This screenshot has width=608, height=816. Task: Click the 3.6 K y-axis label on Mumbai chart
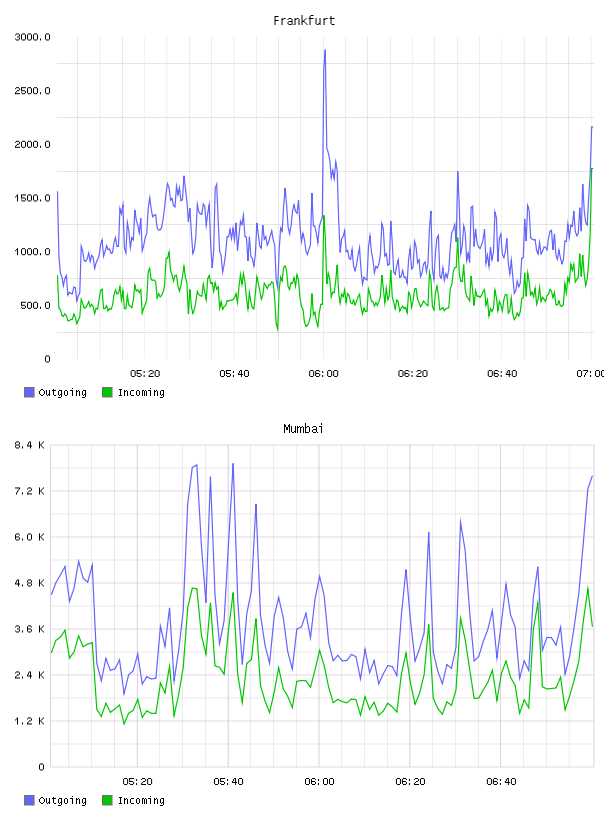click(x=29, y=629)
